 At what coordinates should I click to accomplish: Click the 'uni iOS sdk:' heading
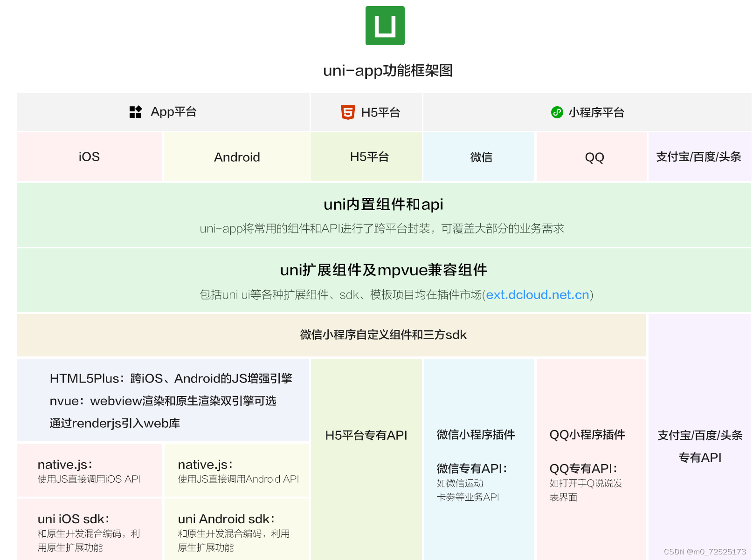[x=74, y=519]
